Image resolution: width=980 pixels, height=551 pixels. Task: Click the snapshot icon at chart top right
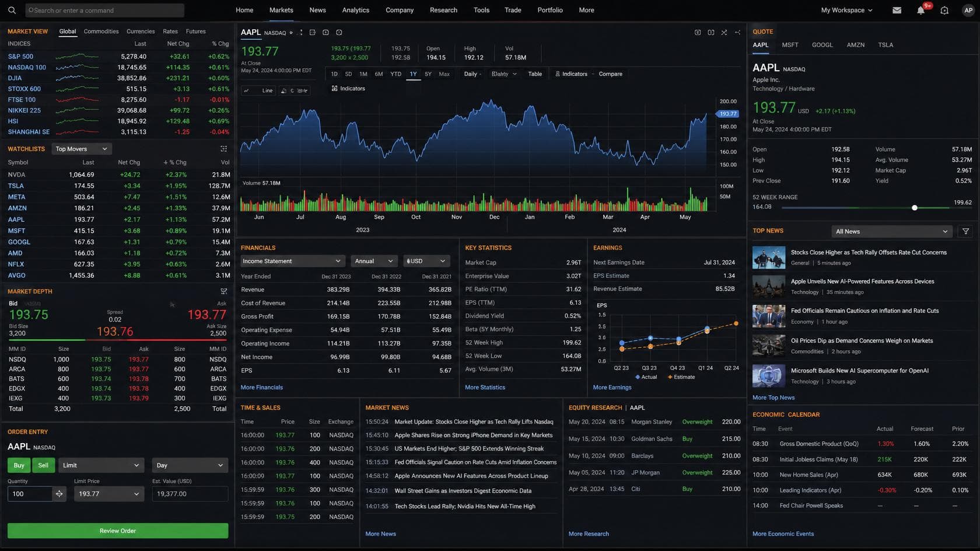pos(698,33)
